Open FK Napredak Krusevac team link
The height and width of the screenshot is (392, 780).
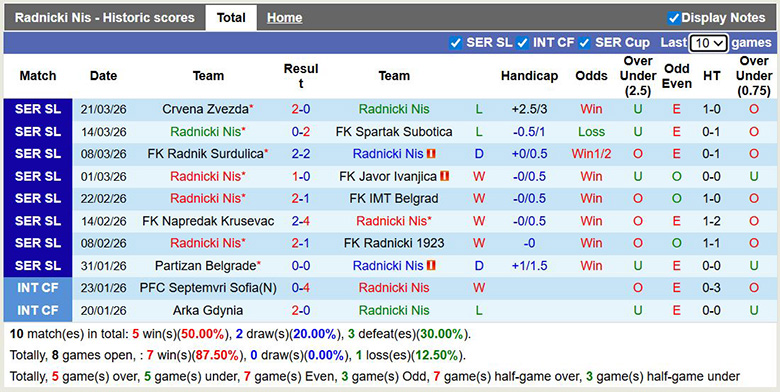coord(208,221)
